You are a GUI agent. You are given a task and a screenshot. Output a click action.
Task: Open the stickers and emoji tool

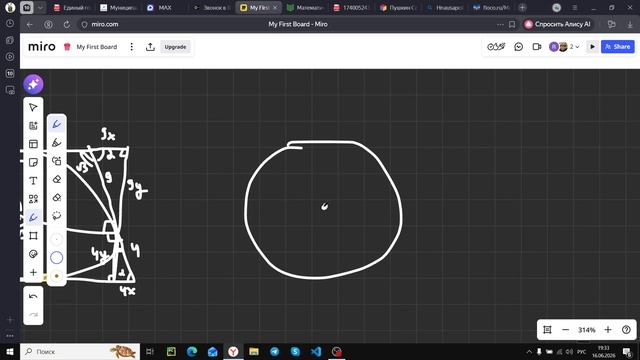33,254
